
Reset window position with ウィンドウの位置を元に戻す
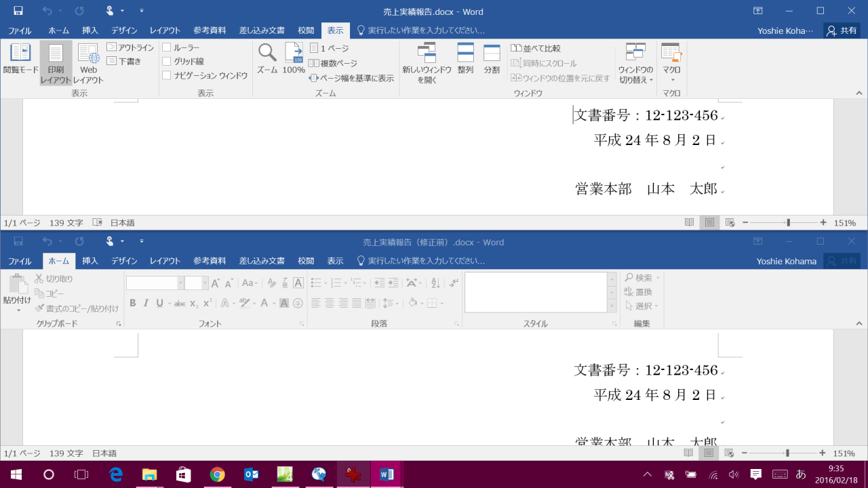pyautogui.click(x=561, y=78)
